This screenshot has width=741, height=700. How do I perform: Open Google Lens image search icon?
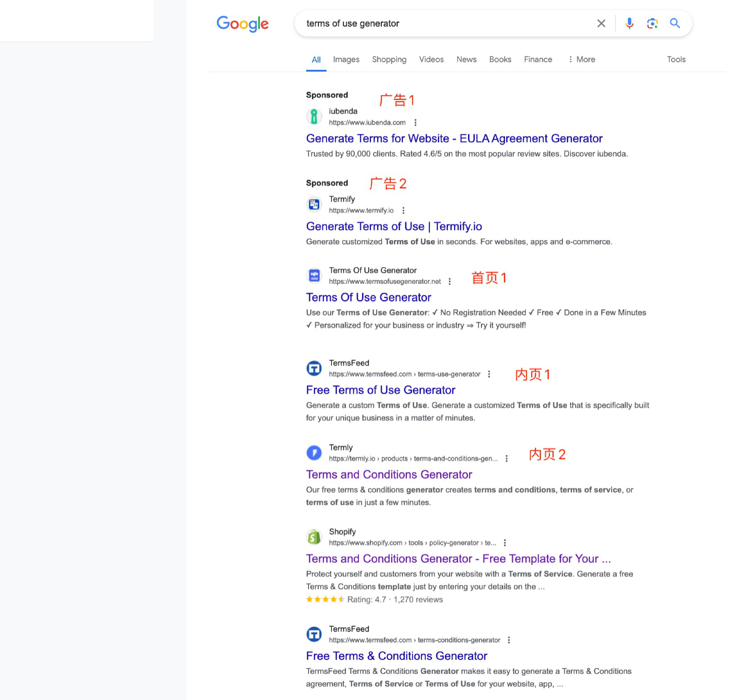point(652,24)
